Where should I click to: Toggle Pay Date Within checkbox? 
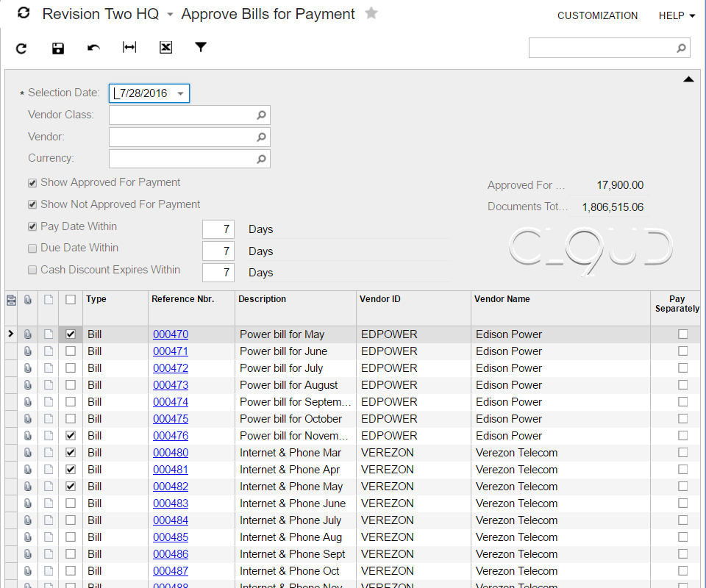32,226
